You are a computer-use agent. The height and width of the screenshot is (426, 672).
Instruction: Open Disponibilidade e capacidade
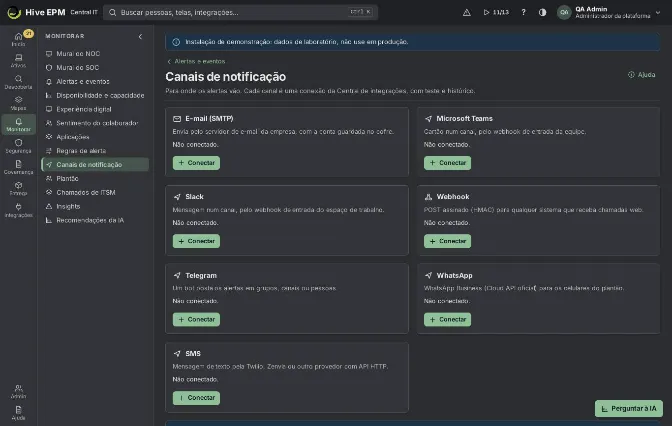(95, 95)
